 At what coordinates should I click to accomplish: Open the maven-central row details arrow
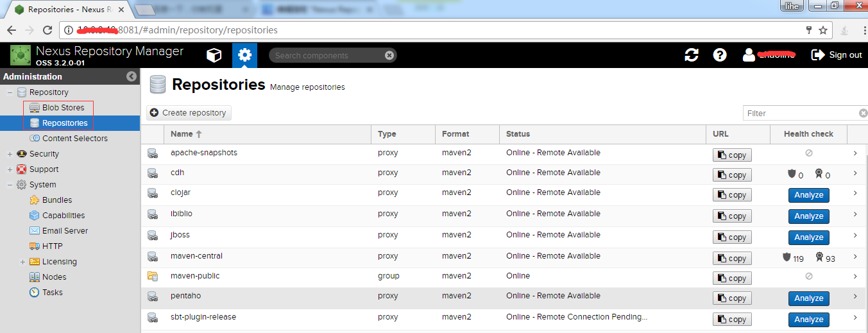(x=855, y=257)
